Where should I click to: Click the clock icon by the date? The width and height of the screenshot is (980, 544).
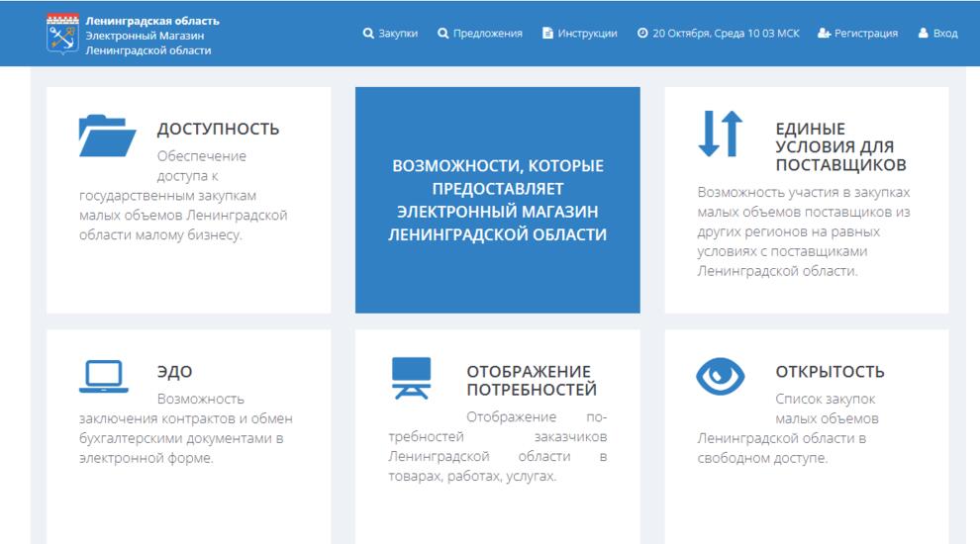pyautogui.click(x=641, y=33)
